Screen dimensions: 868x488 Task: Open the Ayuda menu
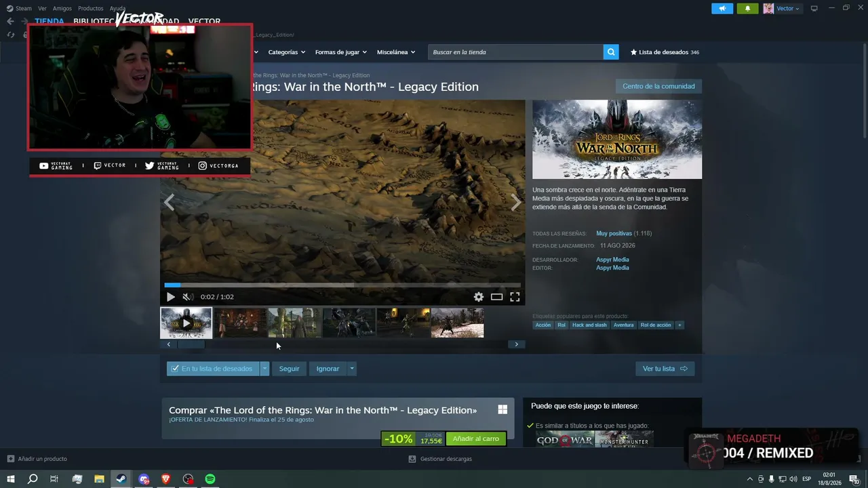[x=118, y=8]
